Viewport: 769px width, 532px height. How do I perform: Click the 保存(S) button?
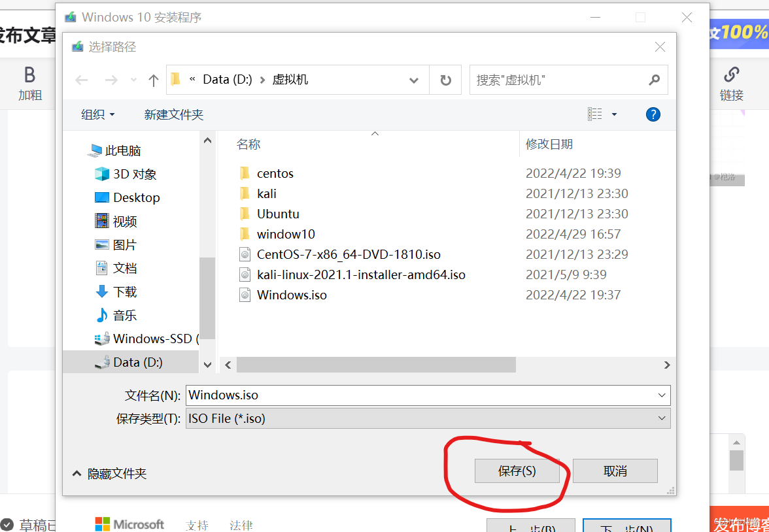click(517, 471)
